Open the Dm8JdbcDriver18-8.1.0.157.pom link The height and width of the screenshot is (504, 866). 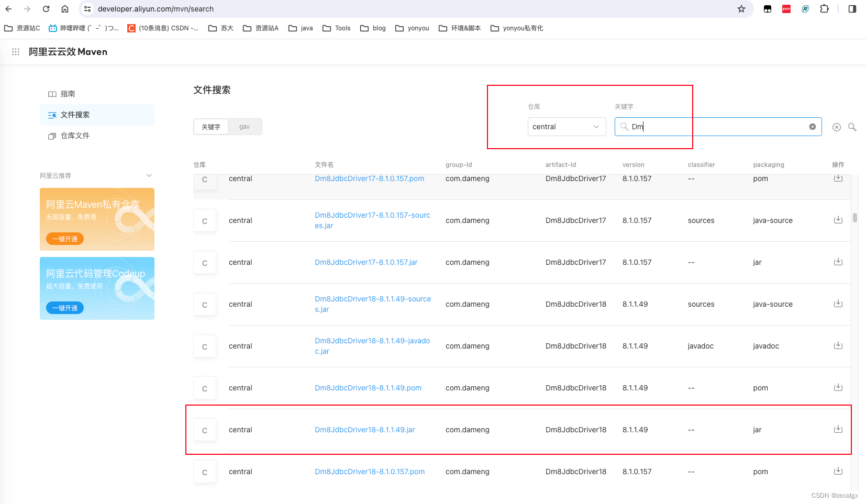[370, 472]
